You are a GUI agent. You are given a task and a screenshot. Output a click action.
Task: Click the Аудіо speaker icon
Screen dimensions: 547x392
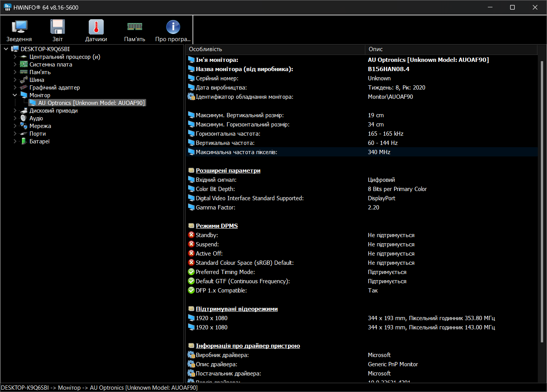(24, 118)
